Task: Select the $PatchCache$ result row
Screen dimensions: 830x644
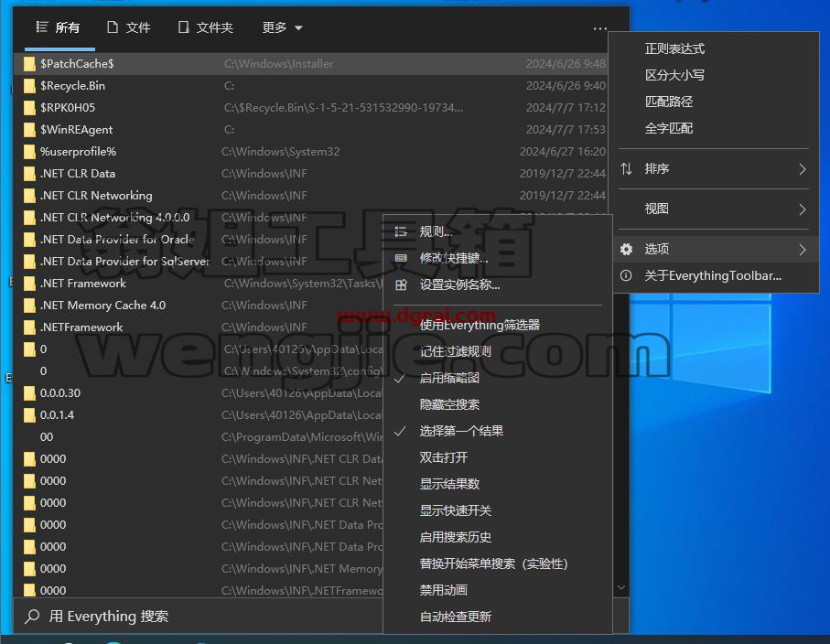Action: coord(313,64)
